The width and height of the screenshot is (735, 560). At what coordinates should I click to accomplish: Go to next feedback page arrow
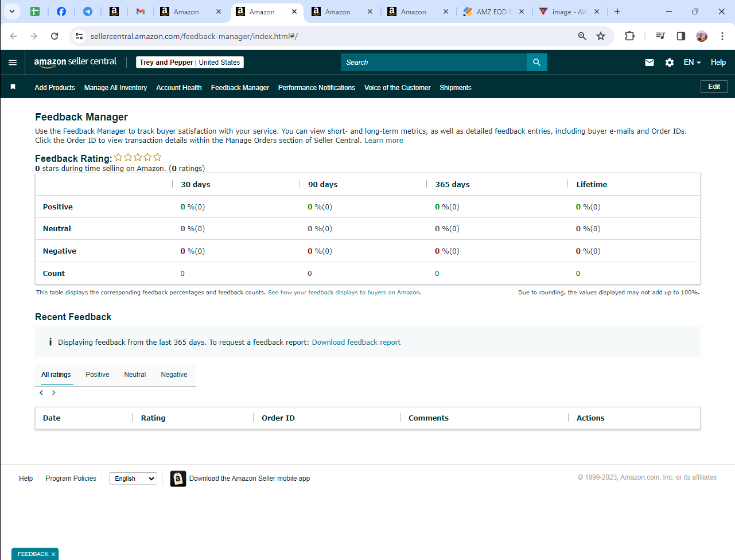54,393
